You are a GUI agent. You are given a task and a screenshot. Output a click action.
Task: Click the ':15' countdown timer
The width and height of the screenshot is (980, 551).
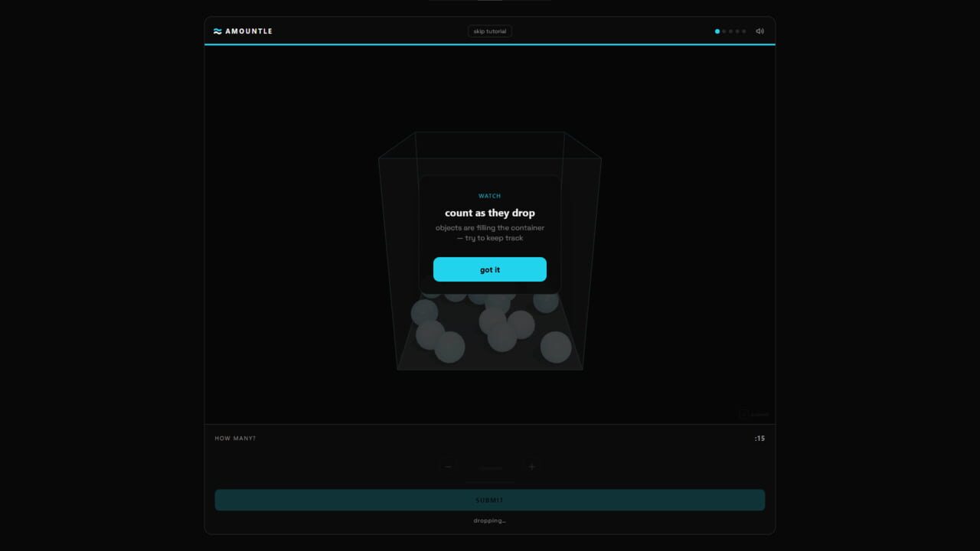pos(759,439)
